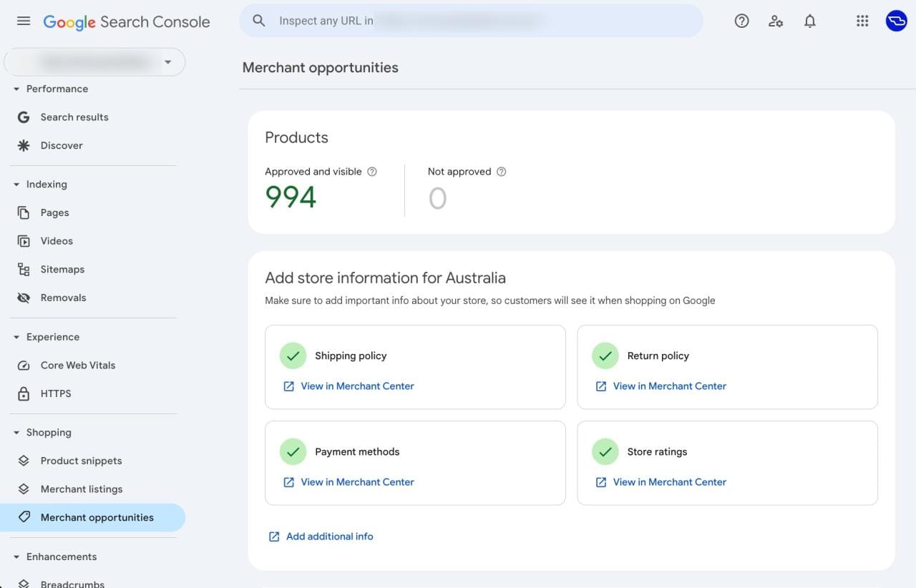Click the Payment methods green checkmark

click(293, 451)
